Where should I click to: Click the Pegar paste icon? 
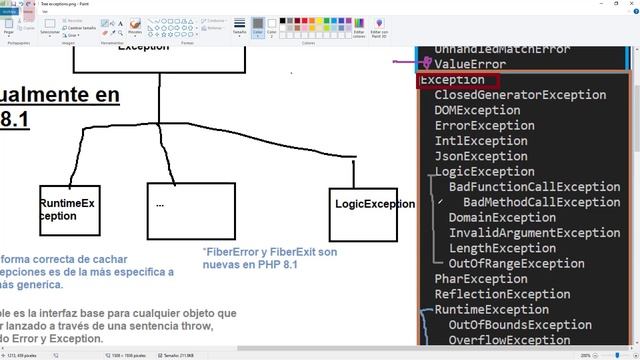(9, 24)
